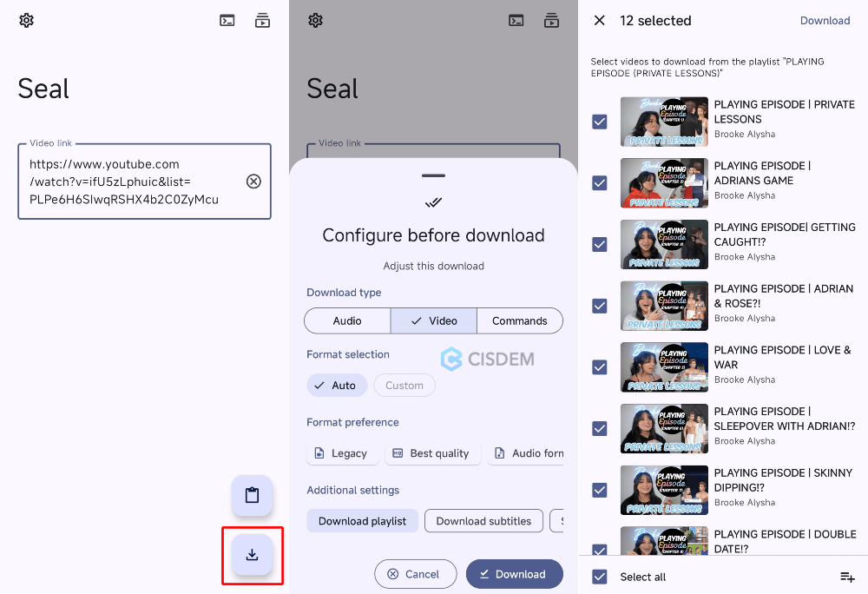
Task: Select Audio download type
Action: coord(347,320)
